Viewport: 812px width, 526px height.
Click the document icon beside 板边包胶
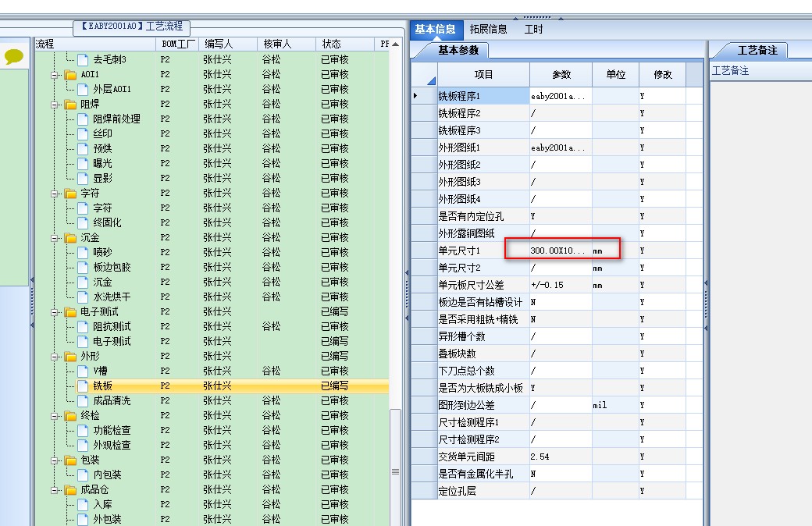click(x=83, y=268)
